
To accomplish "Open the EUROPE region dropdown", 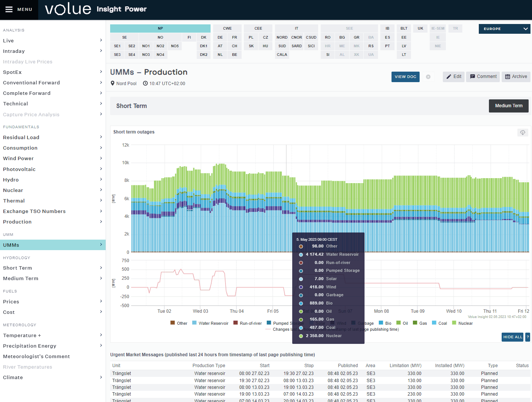I will click(504, 29).
